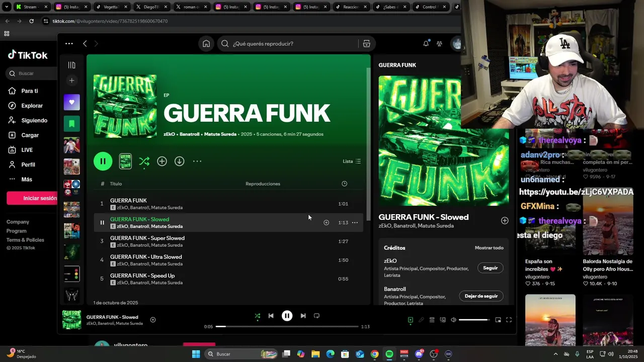Open Spotify notifications bell
The image size is (644, 362).
[x=426, y=44]
